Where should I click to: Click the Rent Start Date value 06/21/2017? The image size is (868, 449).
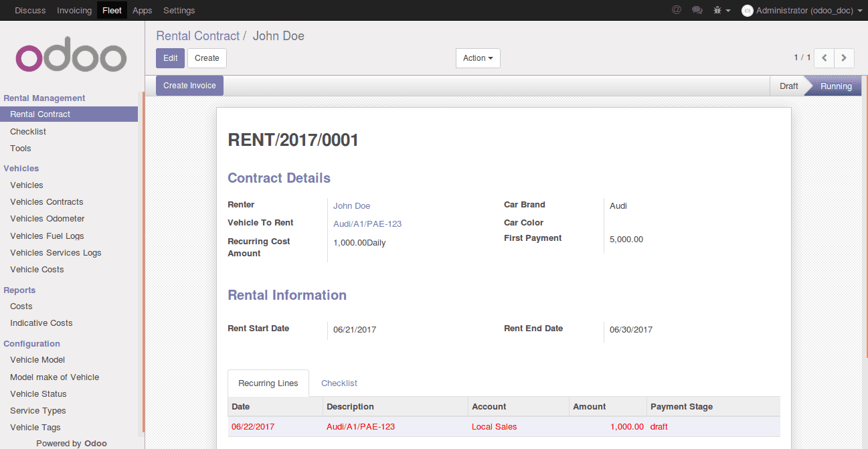coord(355,330)
